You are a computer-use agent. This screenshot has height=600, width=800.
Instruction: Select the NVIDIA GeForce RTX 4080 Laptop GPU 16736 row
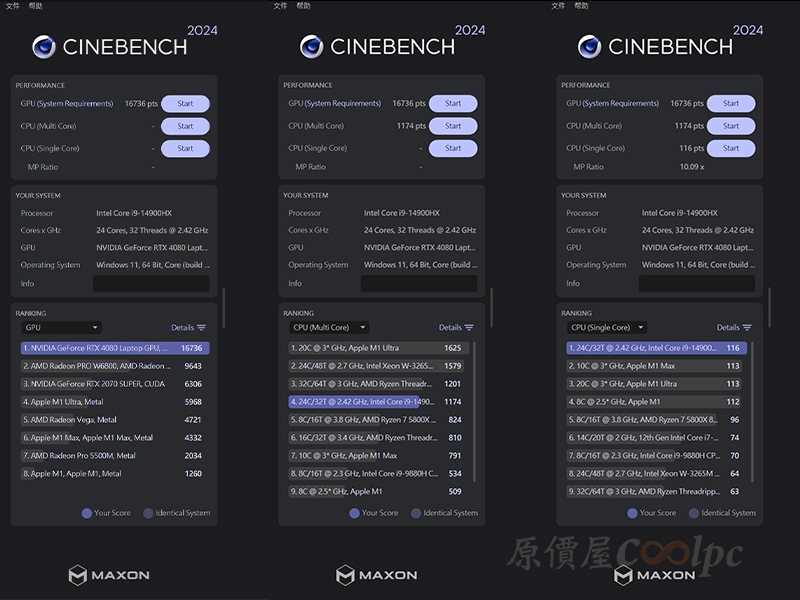tap(115, 348)
